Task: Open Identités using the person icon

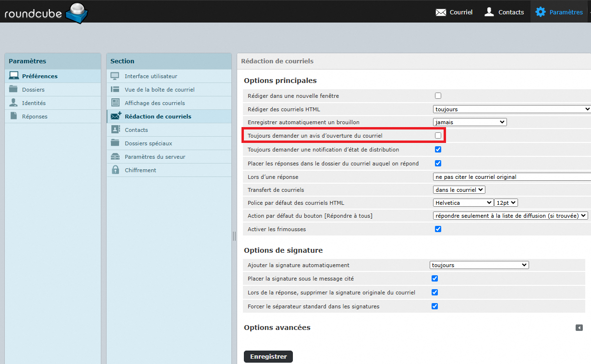Action: (13, 103)
